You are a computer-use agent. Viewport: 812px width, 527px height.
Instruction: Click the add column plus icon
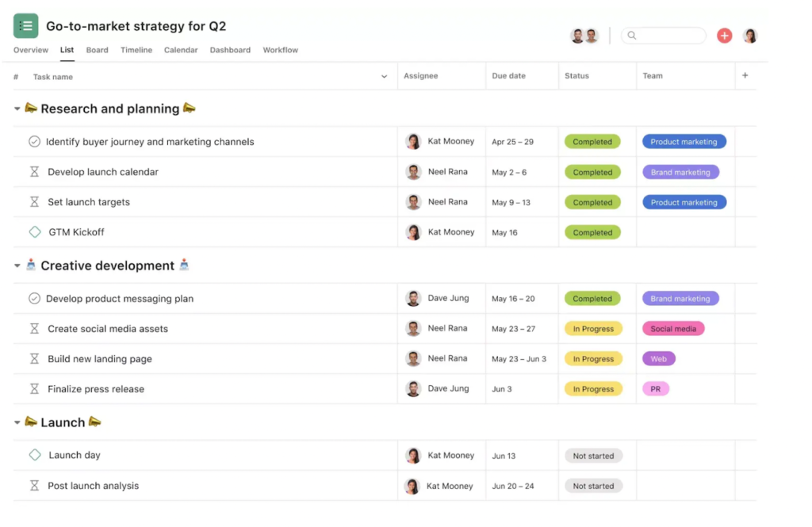tap(745, 76)
